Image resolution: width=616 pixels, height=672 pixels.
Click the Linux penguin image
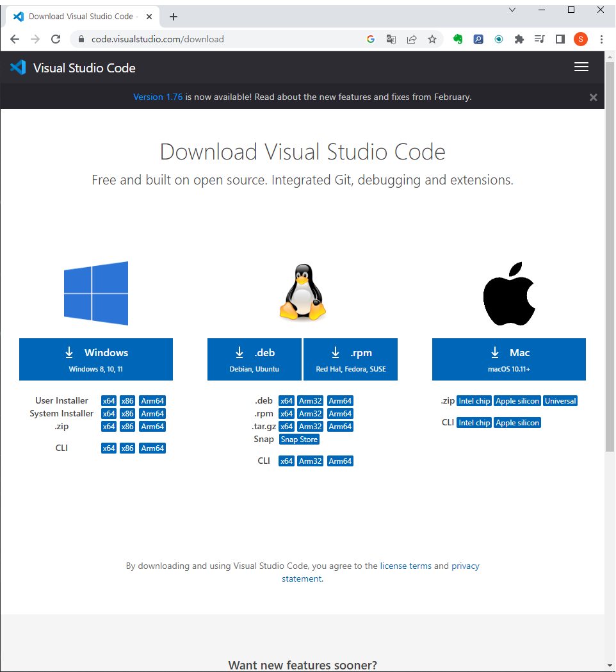[x=302, y=292]
